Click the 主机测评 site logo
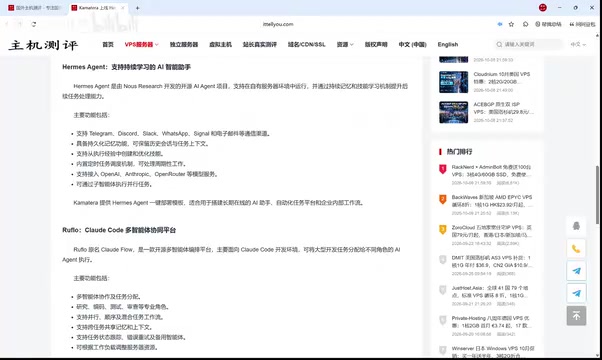This screenshot has width=602, height=360. (43, 45)
